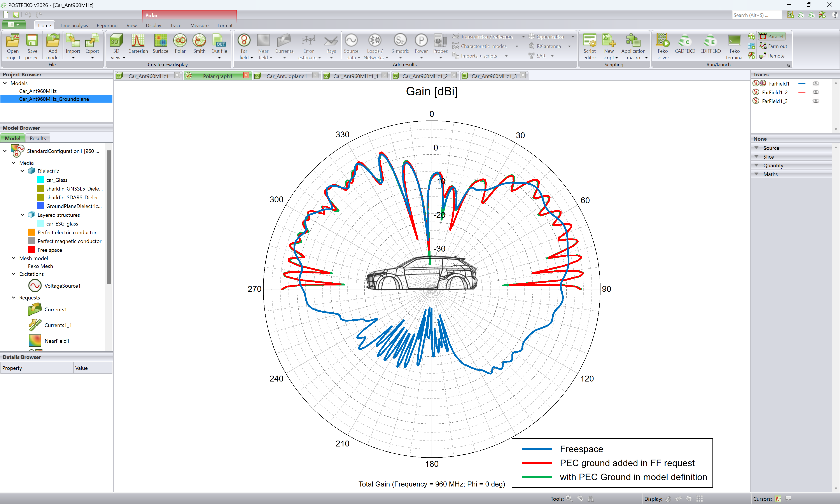The width and height of the screenshot is (840, 504).
Task: Launch EDITFEKO
Action: pyautogui.click(x=710, y=44)
